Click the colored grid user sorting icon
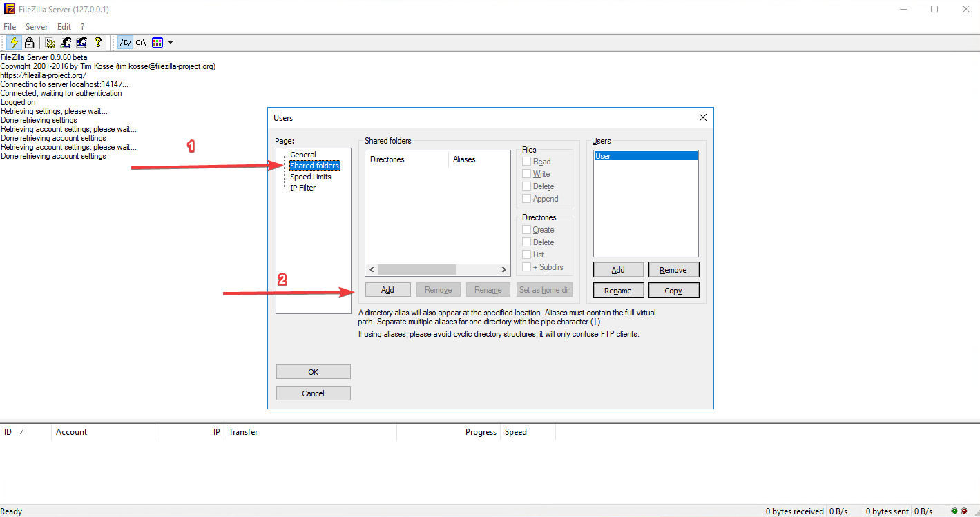This screenshot has height=517, width=980. (x=157, y=42)
